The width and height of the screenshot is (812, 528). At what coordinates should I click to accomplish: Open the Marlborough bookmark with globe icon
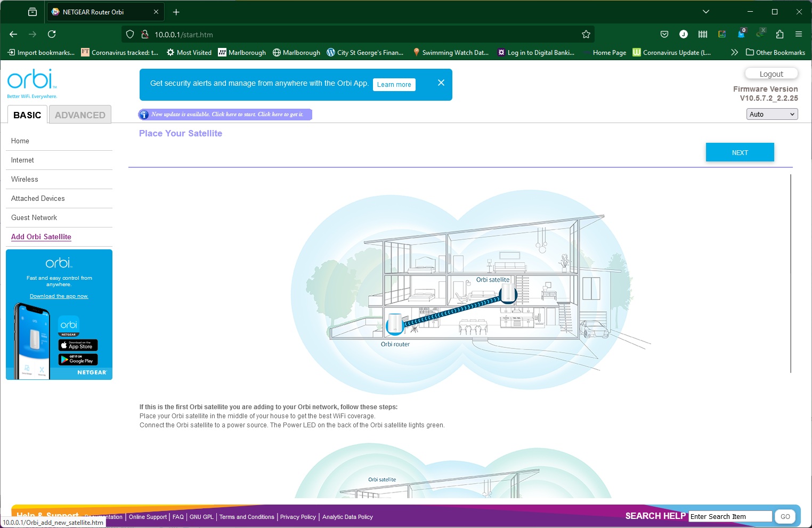click(x=296, y=52)
